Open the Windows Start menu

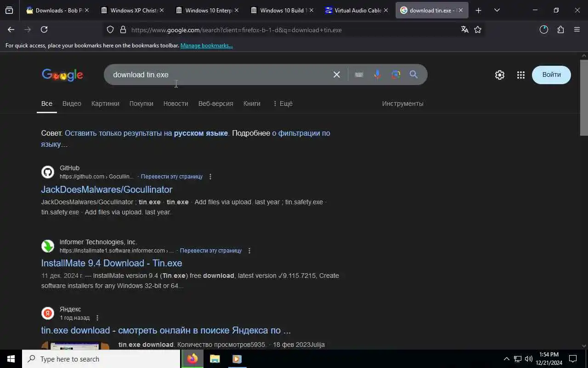(x=11, y=359)
